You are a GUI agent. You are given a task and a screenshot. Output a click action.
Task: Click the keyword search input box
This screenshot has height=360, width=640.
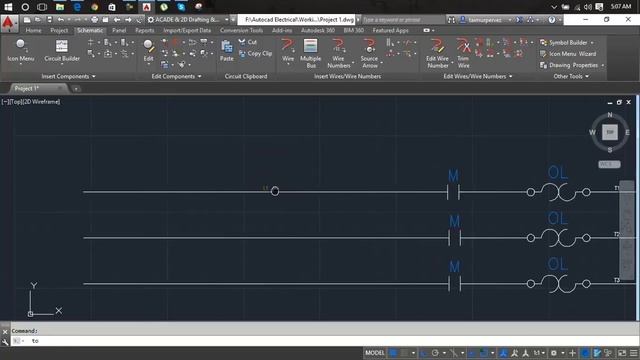point(402,20)
